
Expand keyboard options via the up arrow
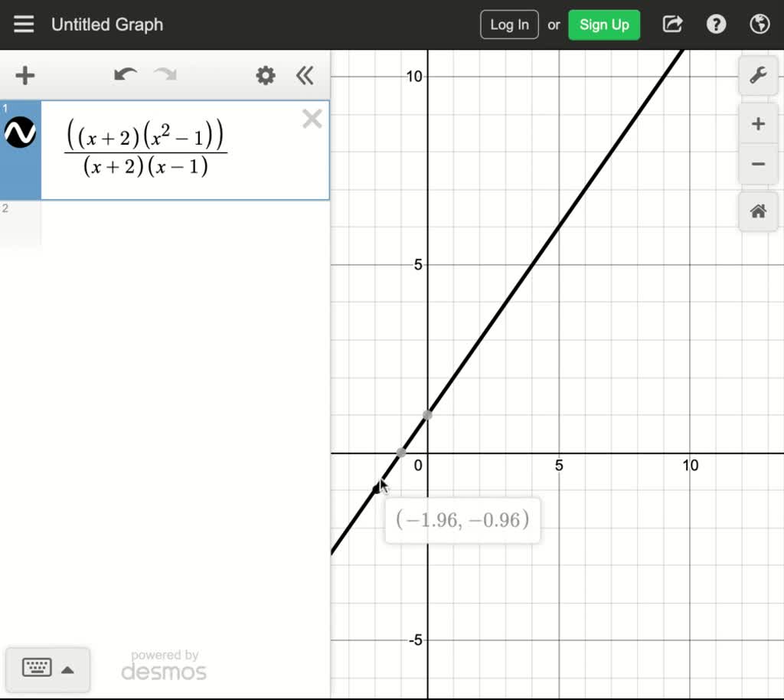tap(68, 669)
